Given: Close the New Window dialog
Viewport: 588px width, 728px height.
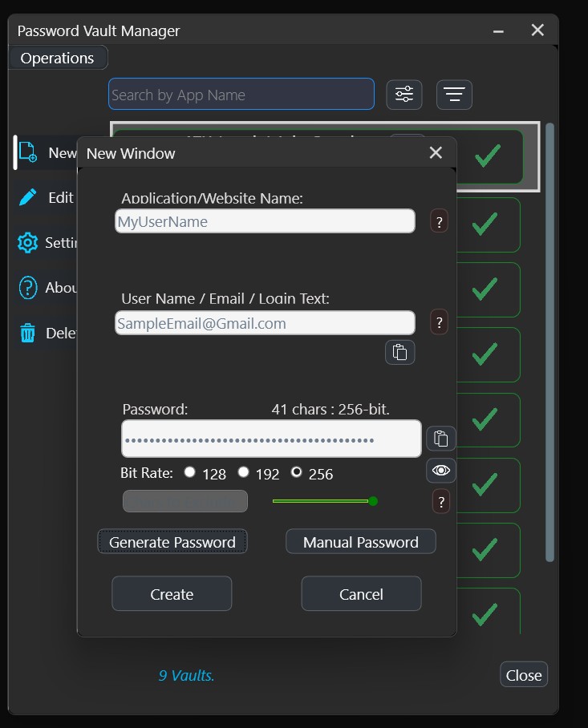Looking at the screenshot, I should pos(436,153).
